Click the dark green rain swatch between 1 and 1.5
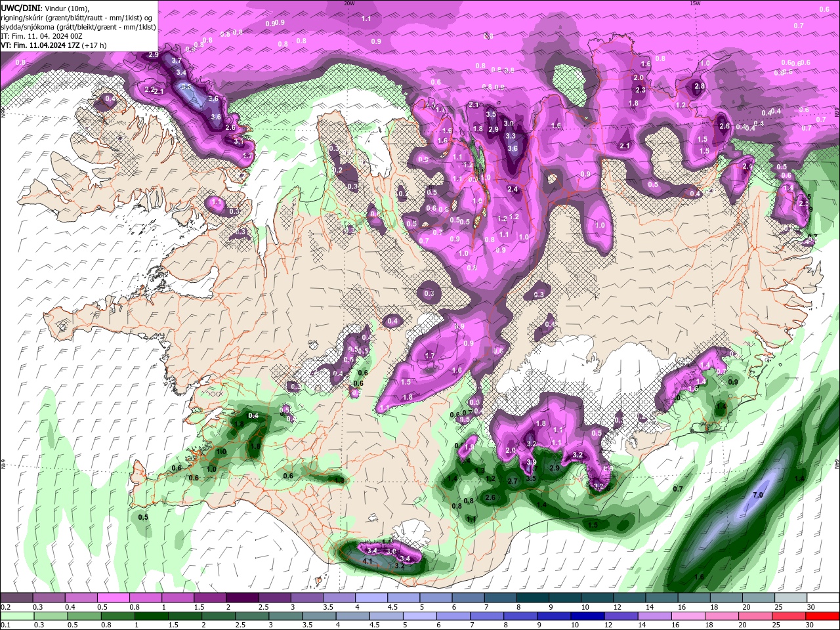840x630 pixels. click(x=151, y=616)
